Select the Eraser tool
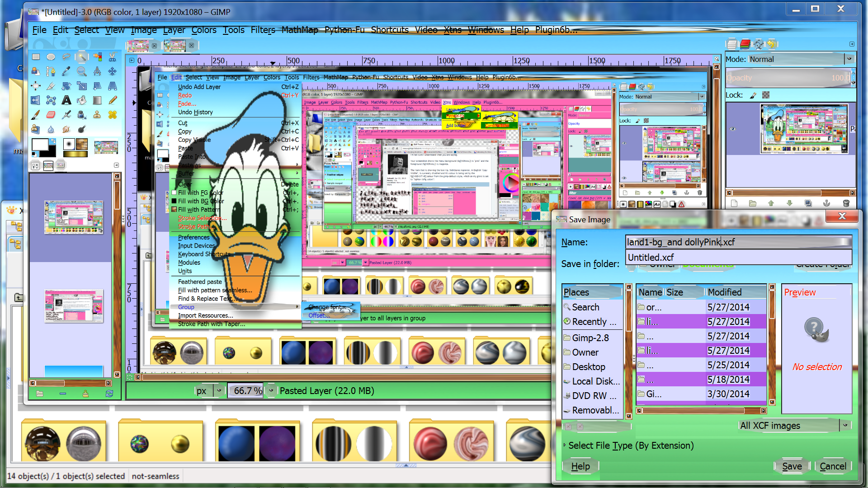 (51, 115)
